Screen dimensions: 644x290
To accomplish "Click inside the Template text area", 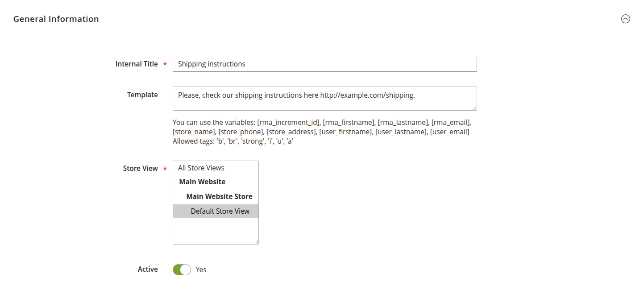I will [x=324, y=99].
